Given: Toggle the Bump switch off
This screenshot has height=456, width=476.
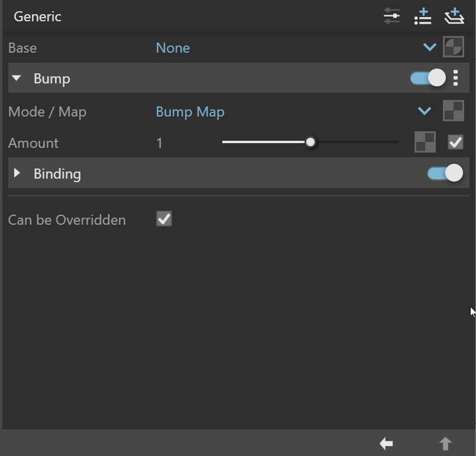Looking at the screenshot, I should click(x=428, y=77).
